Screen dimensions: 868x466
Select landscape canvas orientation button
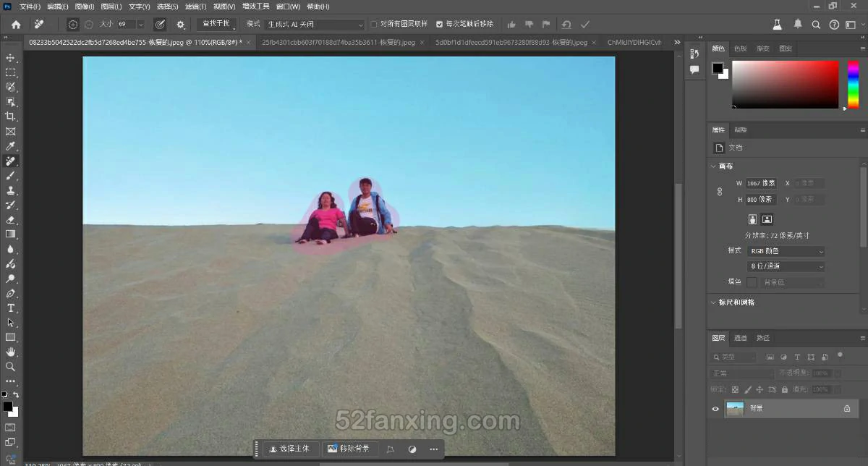(x=767, y=219)
